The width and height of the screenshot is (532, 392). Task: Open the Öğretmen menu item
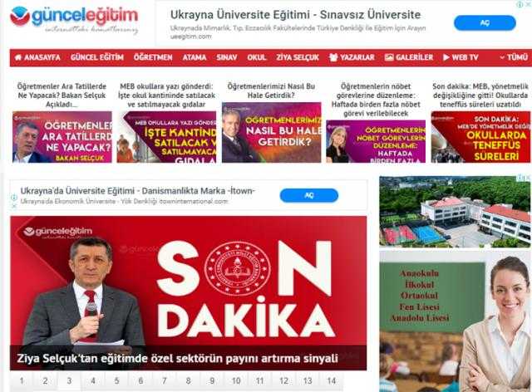153,57
